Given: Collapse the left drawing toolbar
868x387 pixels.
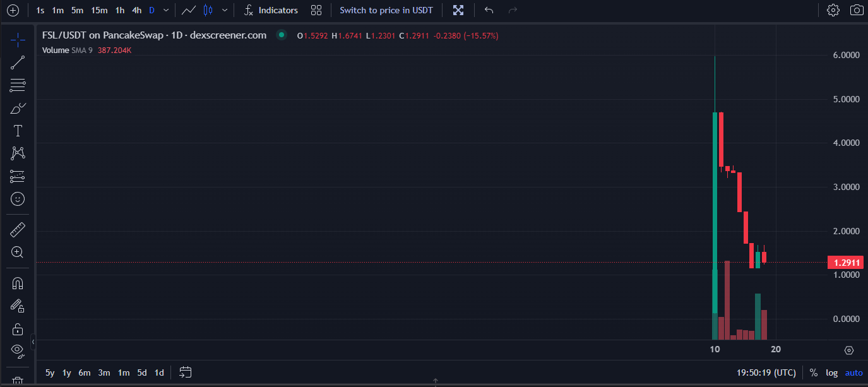Looking at the screenshot, I should coord(33,343).
